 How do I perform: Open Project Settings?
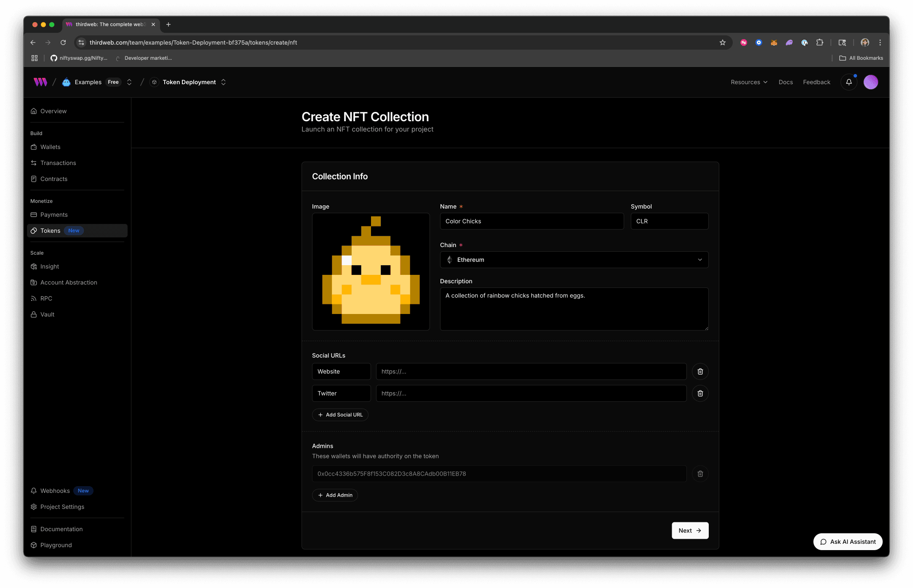62,507
